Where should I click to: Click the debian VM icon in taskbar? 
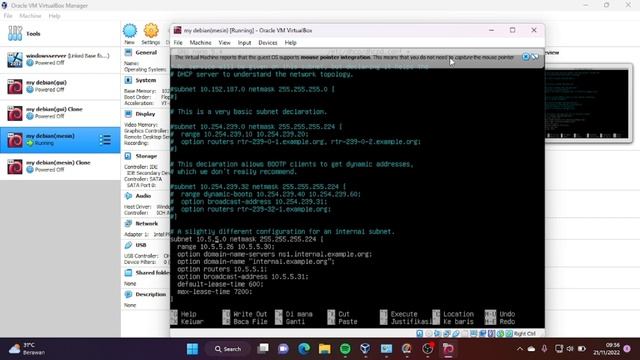tap(448, 349)
